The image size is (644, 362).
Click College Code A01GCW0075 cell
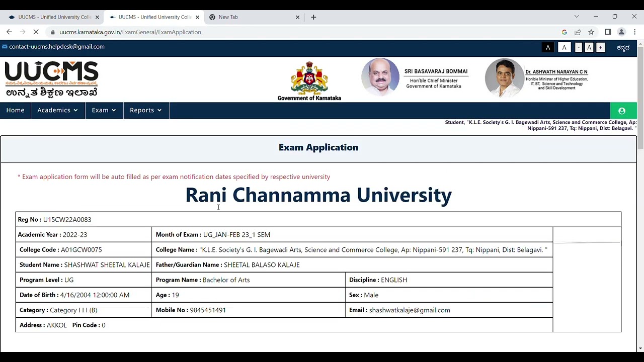[84, 250]
